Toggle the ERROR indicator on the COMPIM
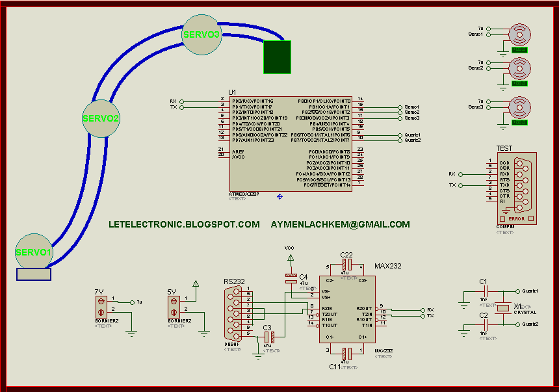Screen dimensions: 559x392 click(517, 219)
